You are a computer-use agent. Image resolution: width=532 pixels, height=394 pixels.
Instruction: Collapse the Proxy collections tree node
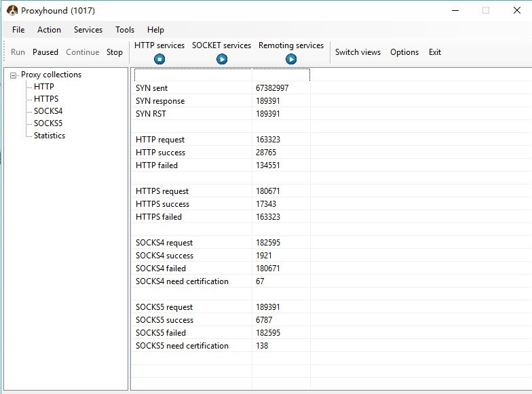pos(13,75)
